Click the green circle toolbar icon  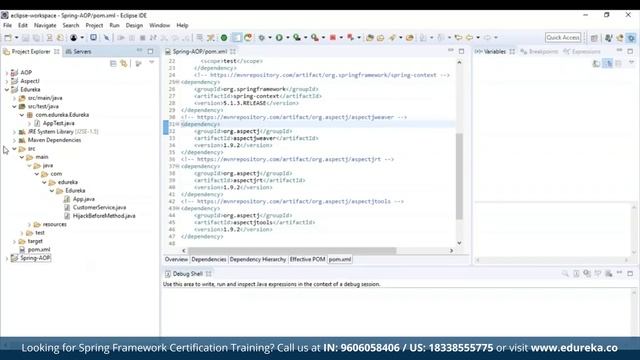click(x=224, y=38)
